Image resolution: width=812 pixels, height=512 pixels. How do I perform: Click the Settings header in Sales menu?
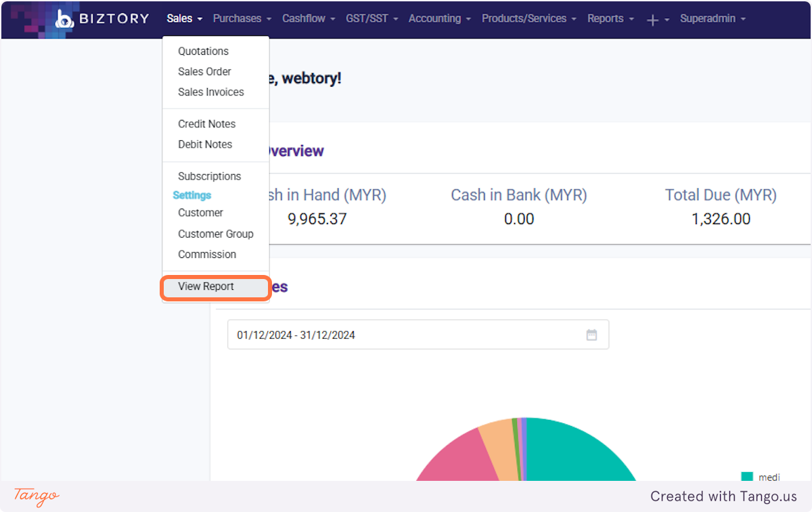coord(192,195)
